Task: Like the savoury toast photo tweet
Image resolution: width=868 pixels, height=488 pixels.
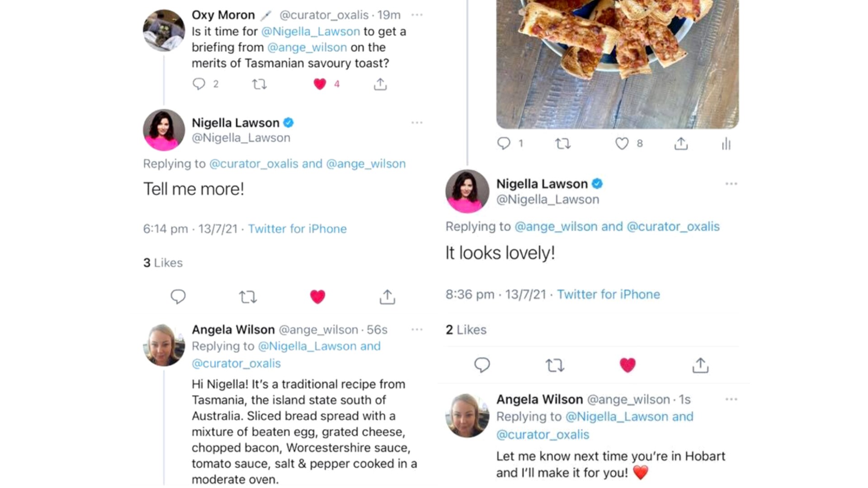Action: (x=623, y=144)
